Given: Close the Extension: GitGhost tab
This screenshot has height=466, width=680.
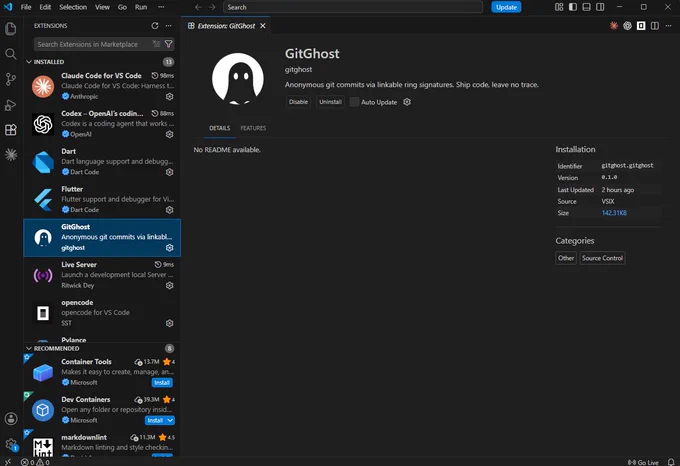Looking at the screenshot, I should (263, 26).
